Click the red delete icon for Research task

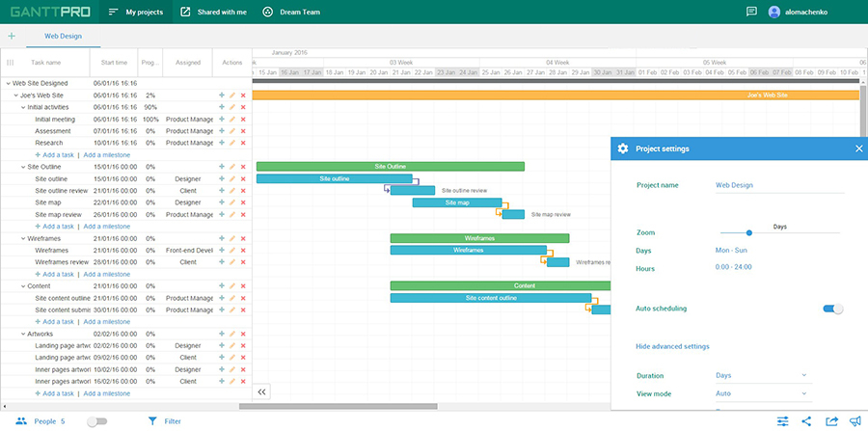point(243,143)
